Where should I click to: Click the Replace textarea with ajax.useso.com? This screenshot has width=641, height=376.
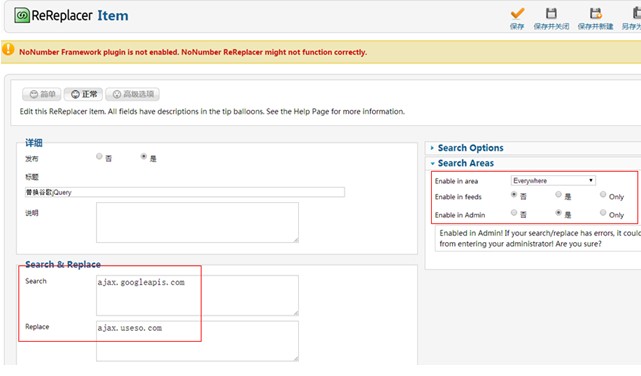(197, 341)
